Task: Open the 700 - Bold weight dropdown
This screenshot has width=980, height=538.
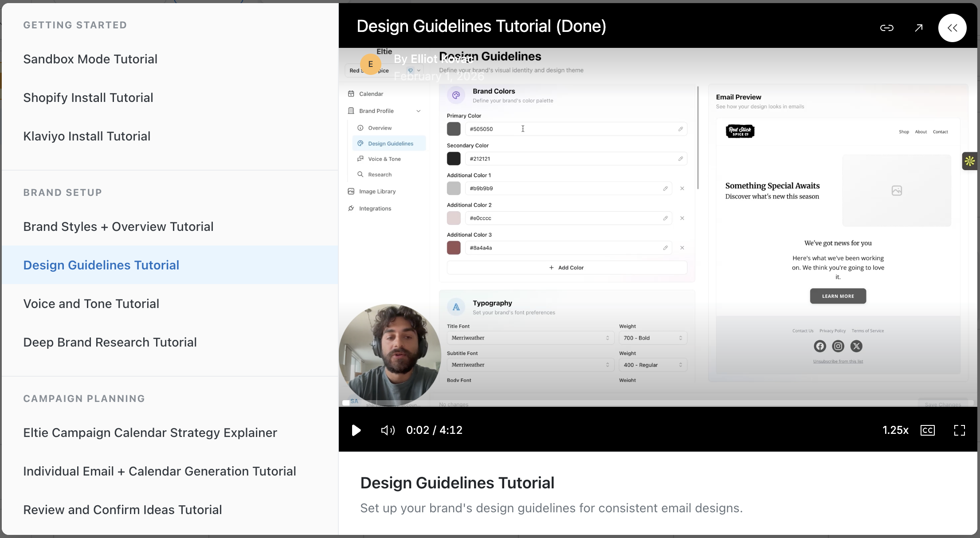Action: coord(653,338)
